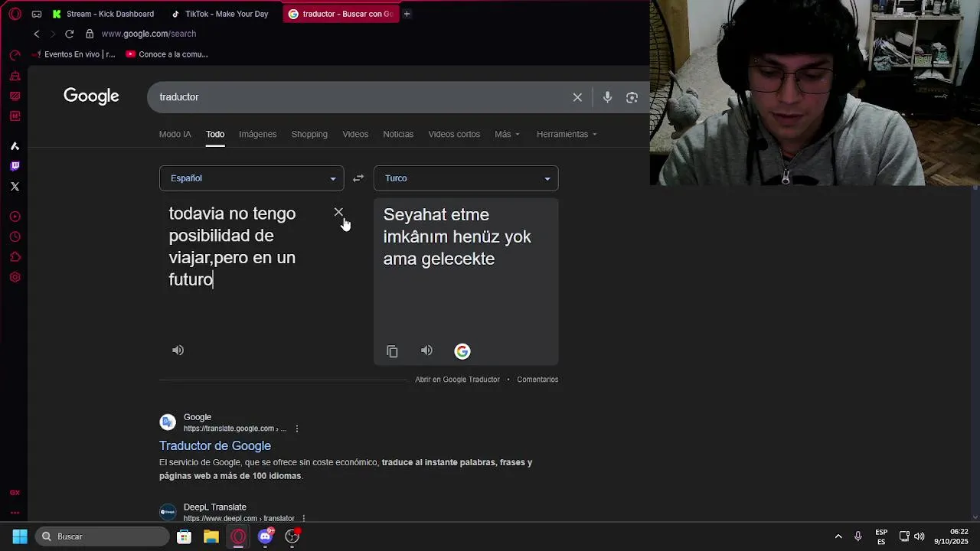
Task: Open the X (Twitter) sidebar icon
Action: coord(15,187)
